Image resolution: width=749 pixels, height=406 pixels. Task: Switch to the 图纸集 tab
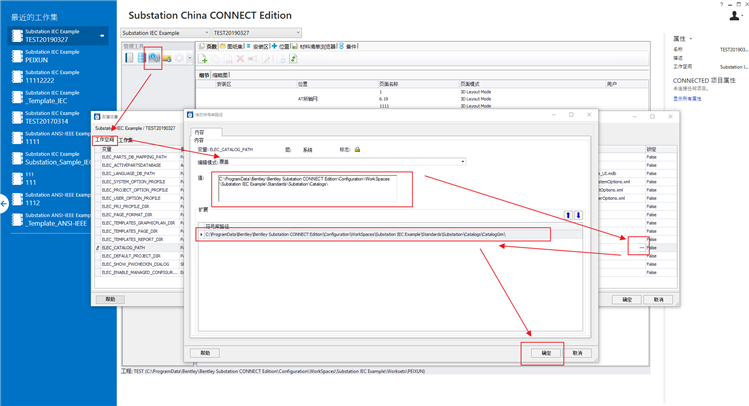(x=231, y=46)
